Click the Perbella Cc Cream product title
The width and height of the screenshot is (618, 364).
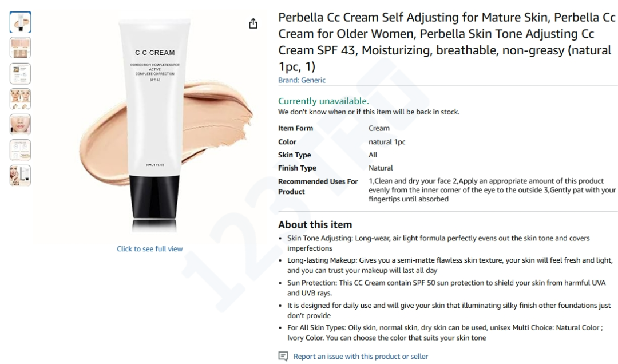(446, 42)
